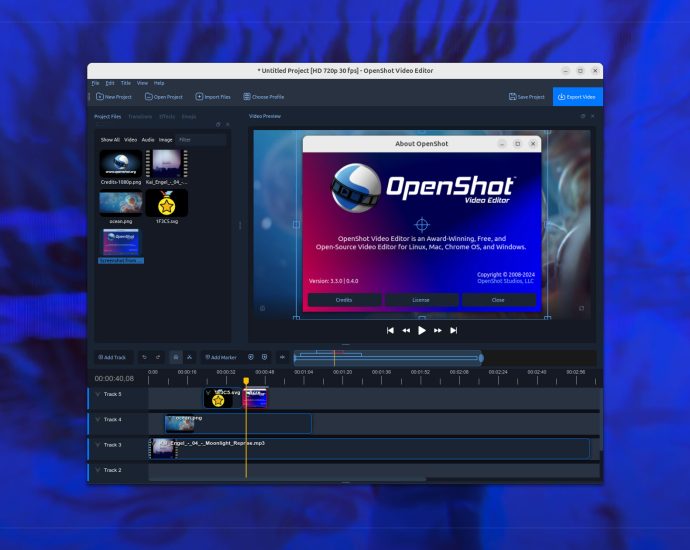690x550 pixels.
Task: Open the Help menu
Action: point(159,83)
